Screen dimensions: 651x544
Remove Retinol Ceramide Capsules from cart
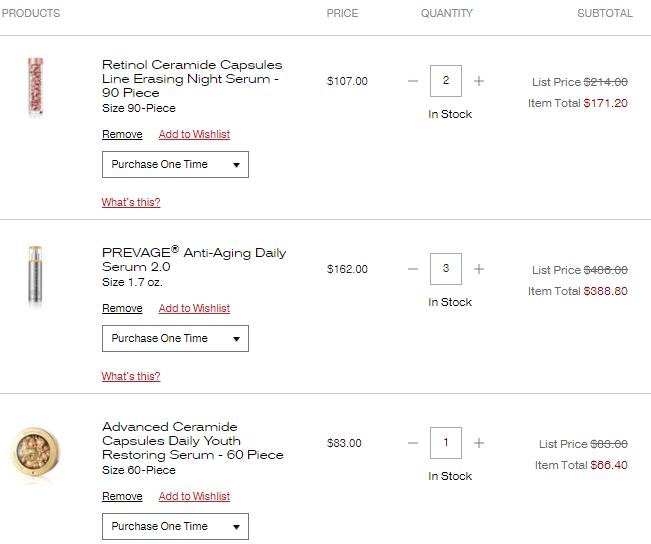(x=122, y=134)
